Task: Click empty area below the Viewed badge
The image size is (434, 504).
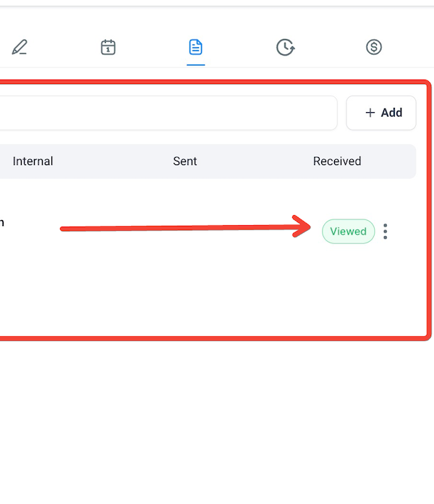Action: click(x=348, y=290)
